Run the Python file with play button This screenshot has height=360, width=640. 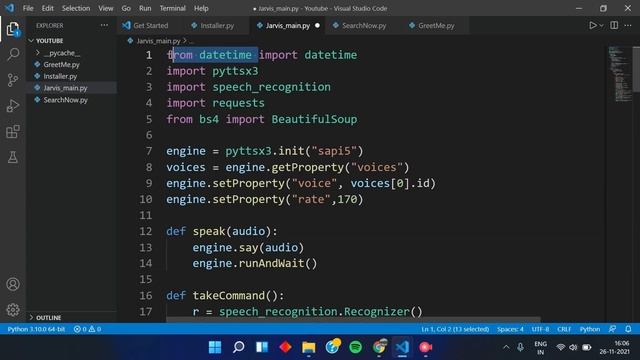tap(592, 25)
